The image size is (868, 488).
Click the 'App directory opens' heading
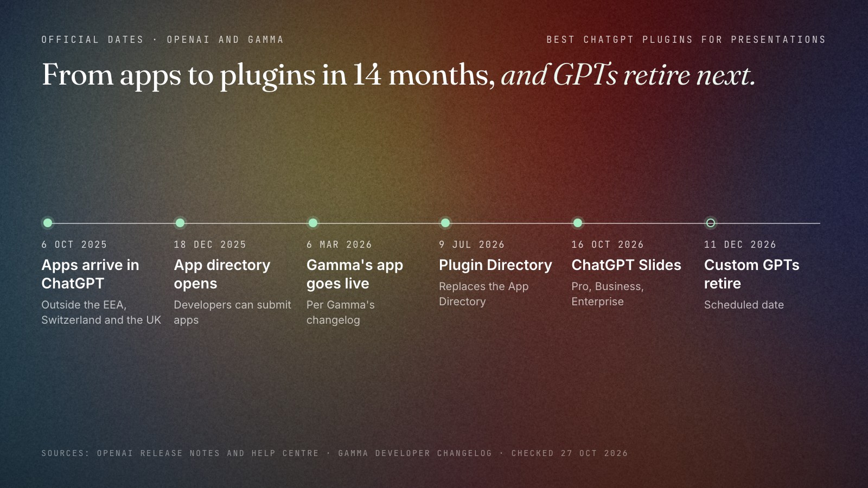[222, 274]
